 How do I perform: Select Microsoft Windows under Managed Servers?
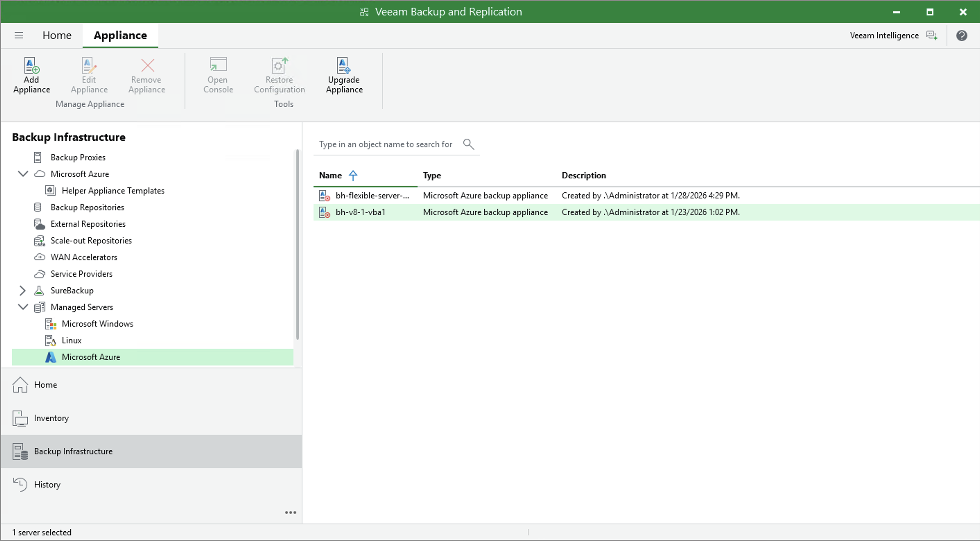tap(97, 324)
